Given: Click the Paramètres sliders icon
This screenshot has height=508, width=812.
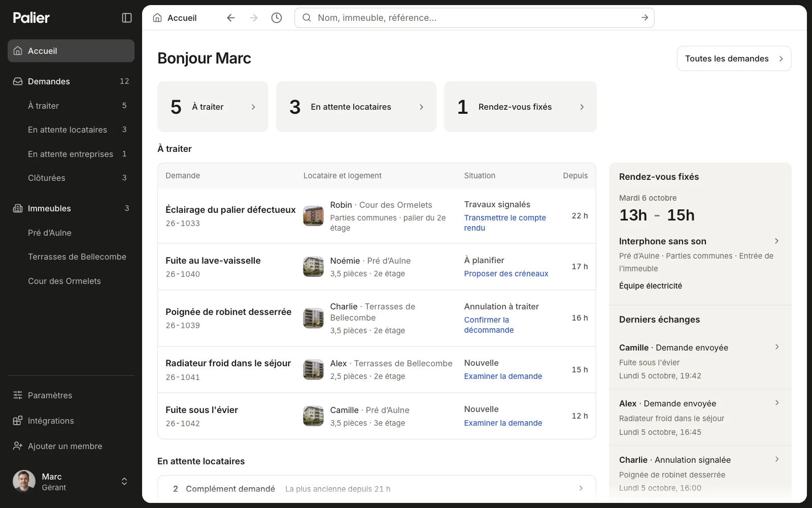Looking at the screenshot, I should click(x=18, y=395).
